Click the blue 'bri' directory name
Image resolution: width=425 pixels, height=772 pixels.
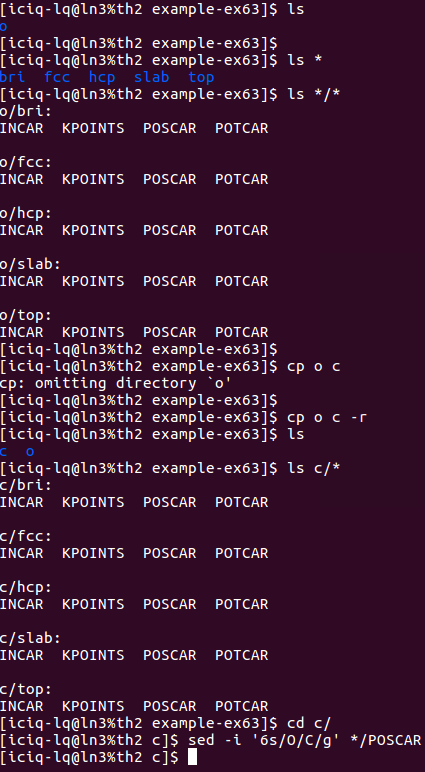click(13, 77)
